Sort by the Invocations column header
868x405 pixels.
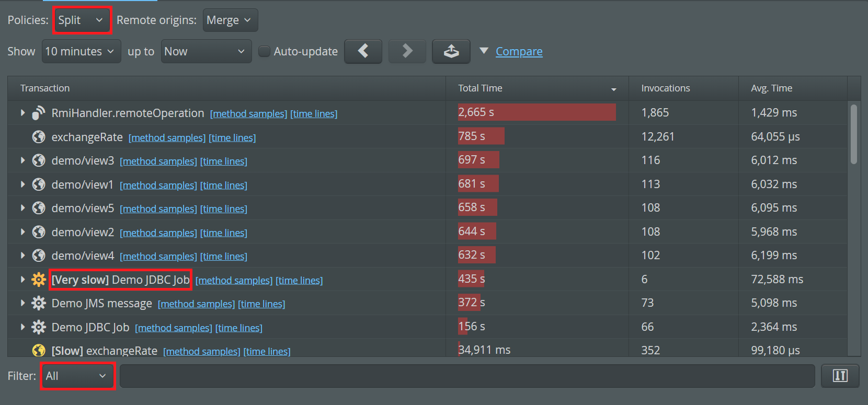click(x=683, y=88)
